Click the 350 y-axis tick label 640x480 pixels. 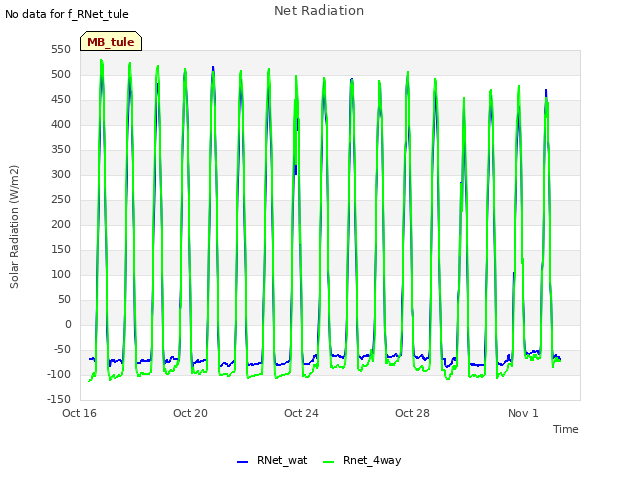pyautogui.click(x=61, y=150)
